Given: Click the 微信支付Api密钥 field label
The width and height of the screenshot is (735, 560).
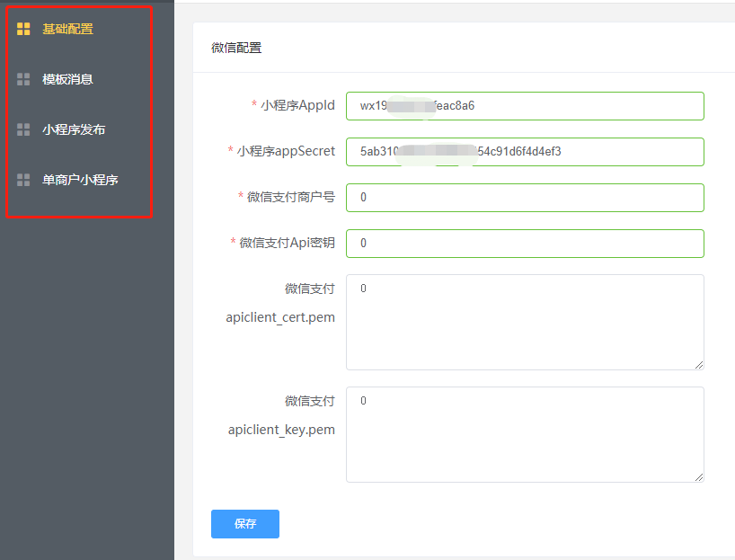Looking at the screenshot, I should [287, 243].
